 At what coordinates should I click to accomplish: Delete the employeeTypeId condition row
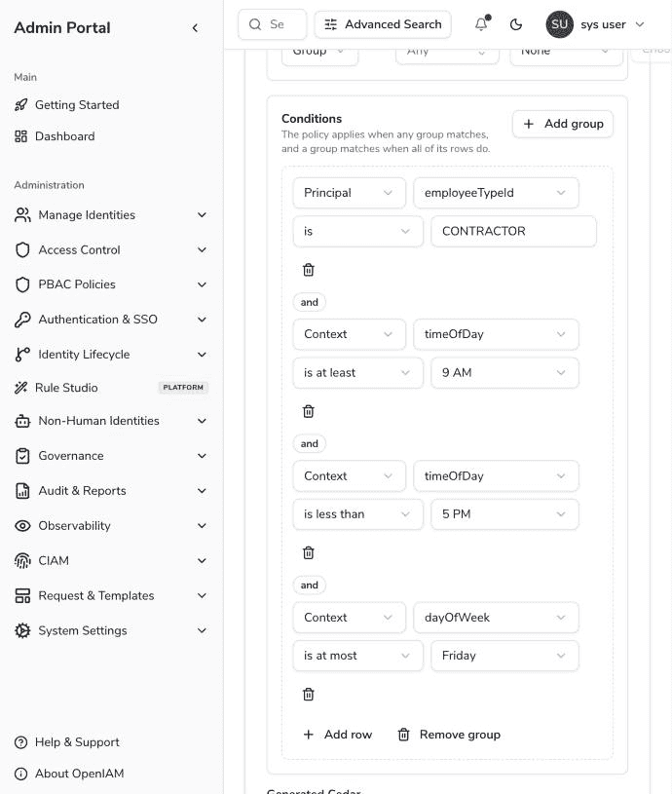pyautogui.click(x=308, y=270)
